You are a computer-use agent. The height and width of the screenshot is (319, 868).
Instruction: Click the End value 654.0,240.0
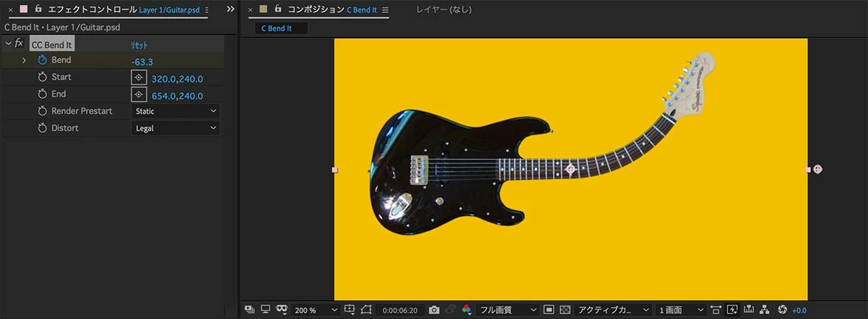pos(177,95)
